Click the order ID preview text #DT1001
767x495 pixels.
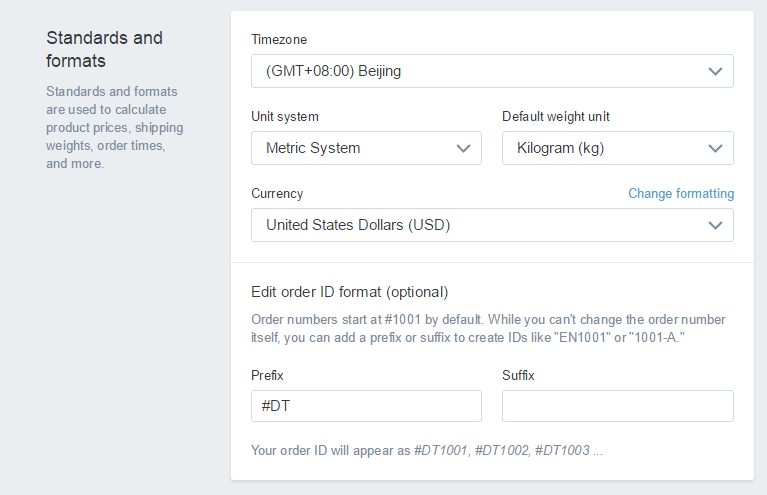click(x=440, y=451)
